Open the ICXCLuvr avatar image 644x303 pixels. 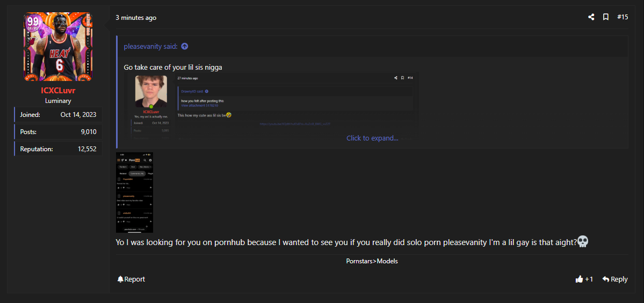pyautogui.click(x=58, y=47)
